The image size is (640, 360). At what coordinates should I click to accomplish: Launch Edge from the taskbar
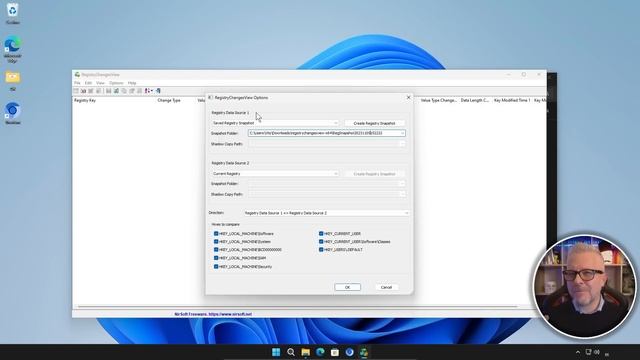[x=320, y=352]
